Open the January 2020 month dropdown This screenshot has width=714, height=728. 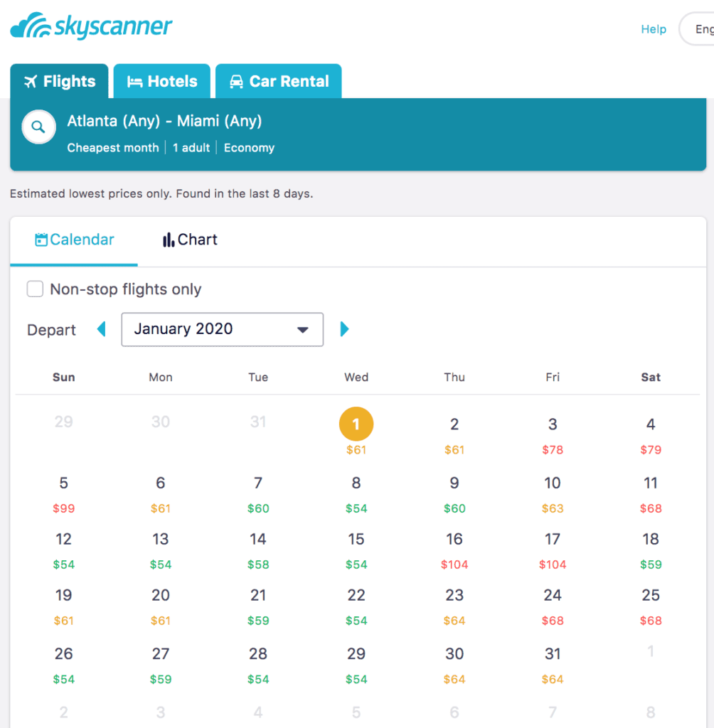222,329
